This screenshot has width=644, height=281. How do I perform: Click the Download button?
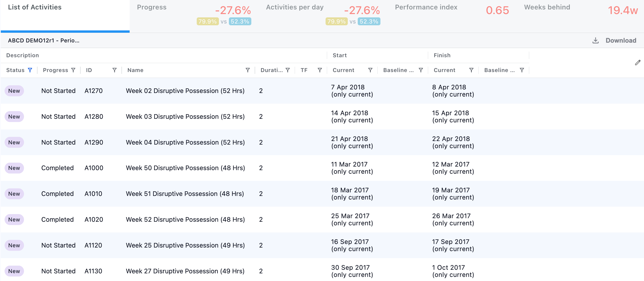pyautogui.click(x=614, y=40)
